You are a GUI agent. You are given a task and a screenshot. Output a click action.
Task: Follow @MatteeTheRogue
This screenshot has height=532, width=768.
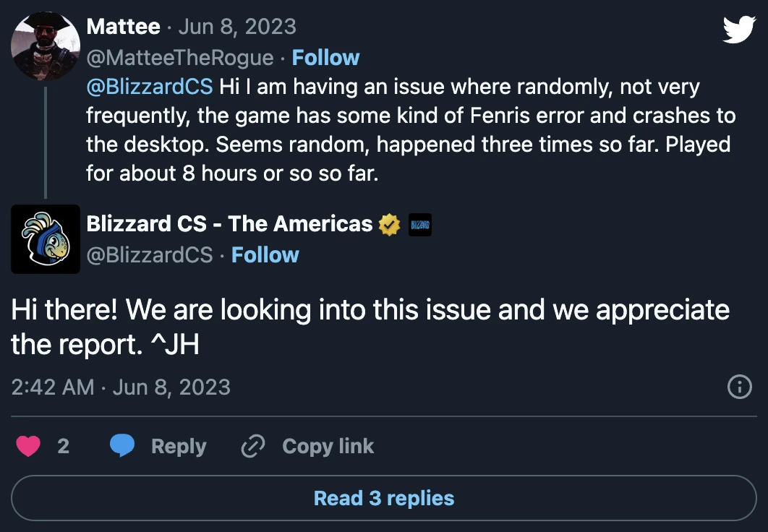[325, 57]
